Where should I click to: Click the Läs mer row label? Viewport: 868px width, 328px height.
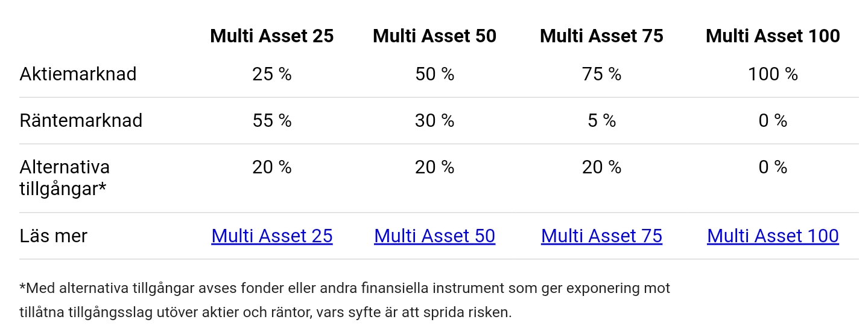click(x=53, y=236)
